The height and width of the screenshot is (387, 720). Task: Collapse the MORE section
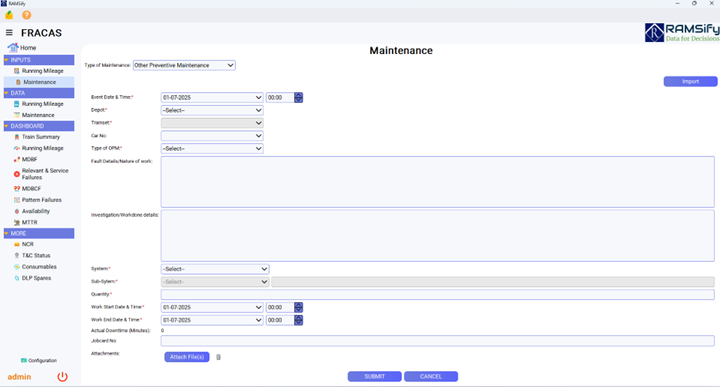39,233
